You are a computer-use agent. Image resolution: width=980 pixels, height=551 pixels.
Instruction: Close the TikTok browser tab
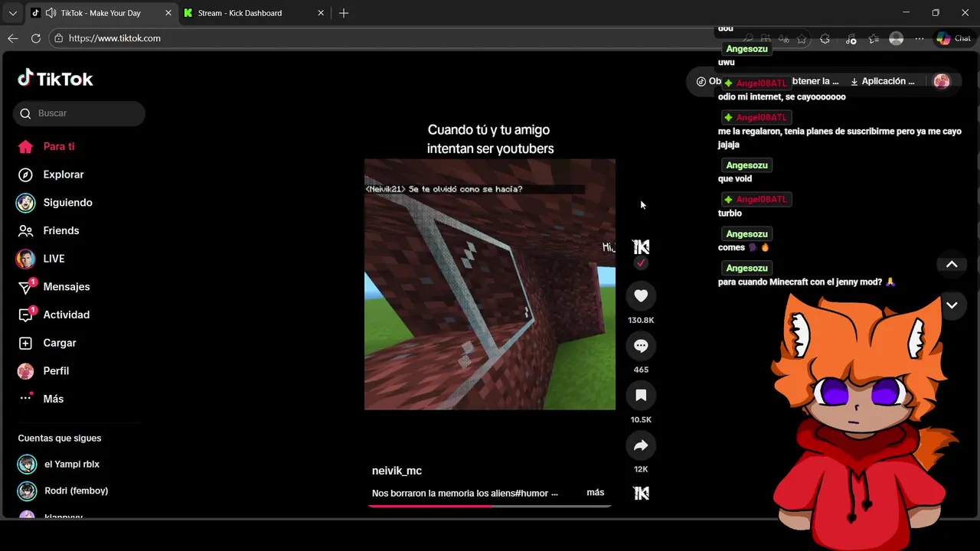[x=168, y=13]
